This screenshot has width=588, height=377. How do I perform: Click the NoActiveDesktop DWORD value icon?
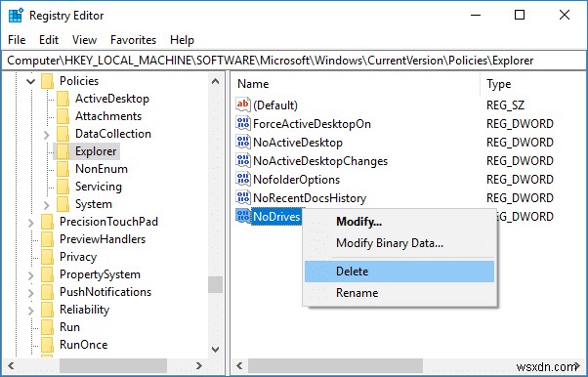pos(243,143)
